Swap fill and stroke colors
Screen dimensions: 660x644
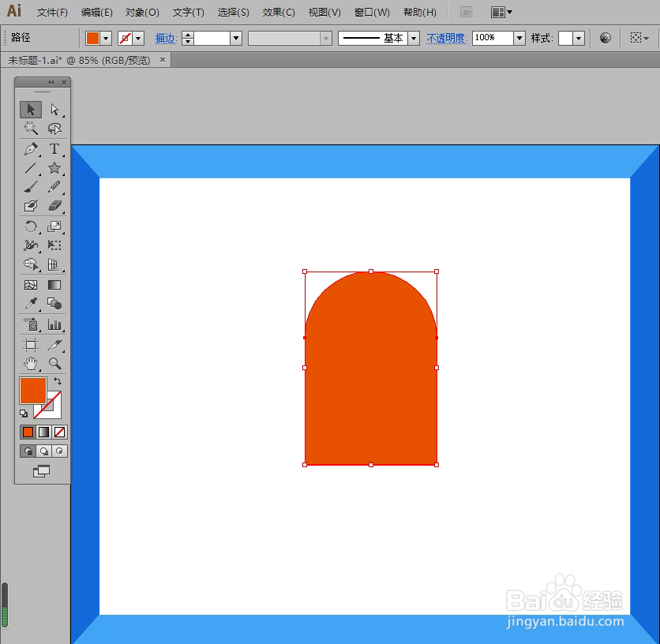point(58,381)
